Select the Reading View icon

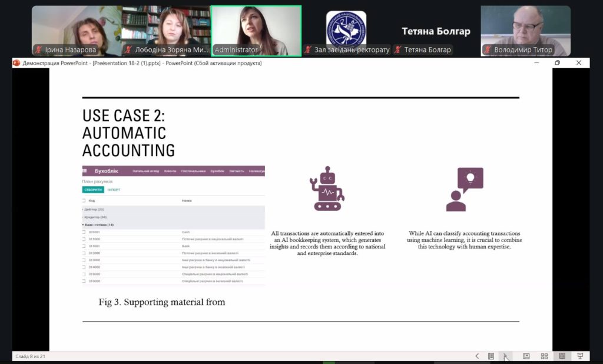click(562, 356)
